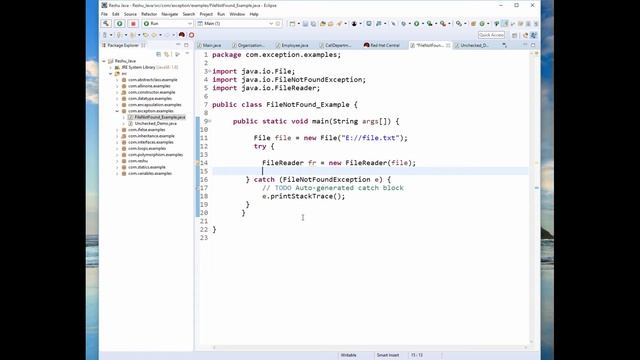The height and width of the screenshot is (360, 640).
Task: Select the com.statics.example package
Action: tap(147, 167)
